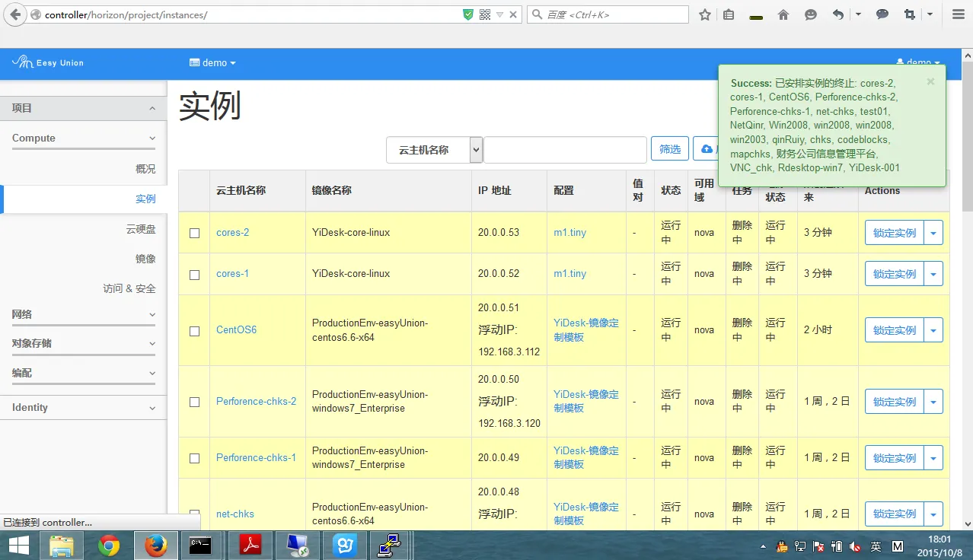This screenshot has width=973, height=560.
Task: Open the Perforence-chks-2 instance link
Action: [257, 401]
